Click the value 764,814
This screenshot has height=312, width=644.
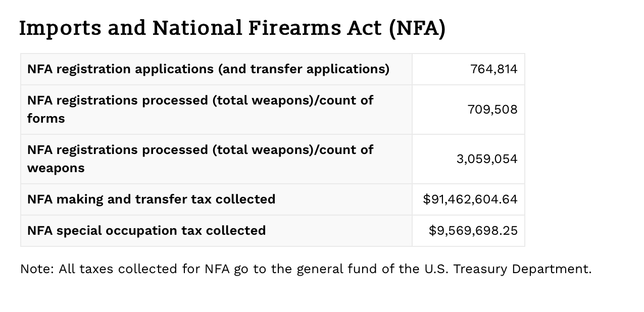click(493, 69)
